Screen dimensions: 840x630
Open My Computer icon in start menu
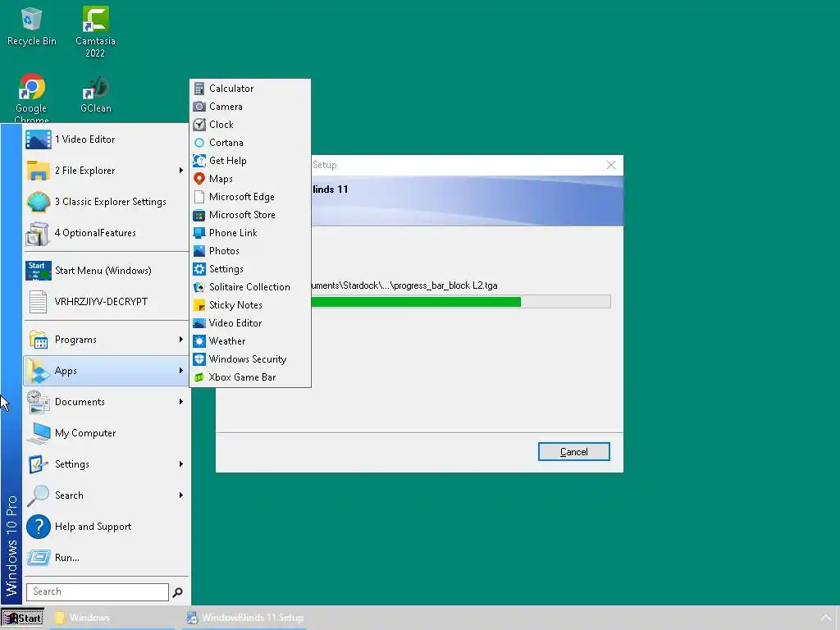(39, 433)
